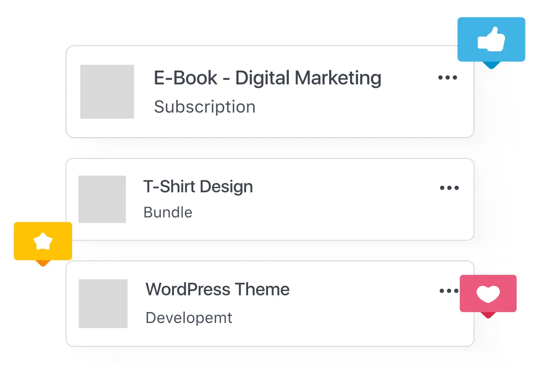
Task: Click the orange tail below star badge
Action: [x=43, y=263]
